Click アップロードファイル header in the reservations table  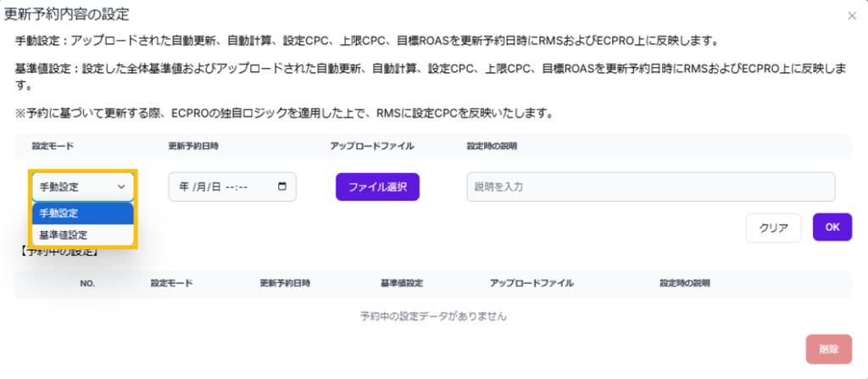click(x=531, y=283)
